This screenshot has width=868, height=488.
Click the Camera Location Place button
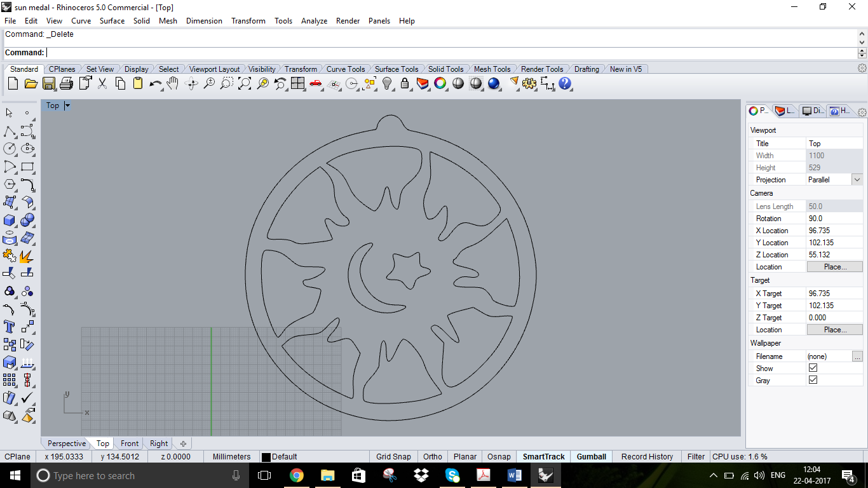tap(834, 267)
